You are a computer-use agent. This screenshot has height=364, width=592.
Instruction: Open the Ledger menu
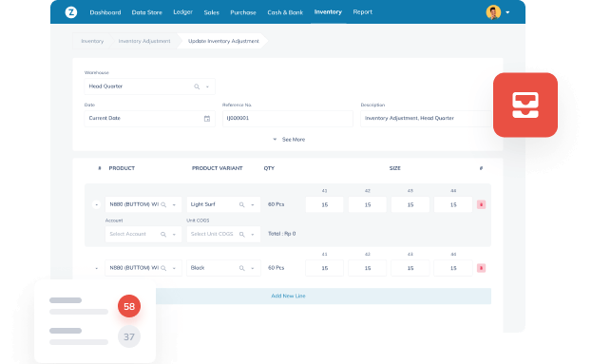pos(182,12)
